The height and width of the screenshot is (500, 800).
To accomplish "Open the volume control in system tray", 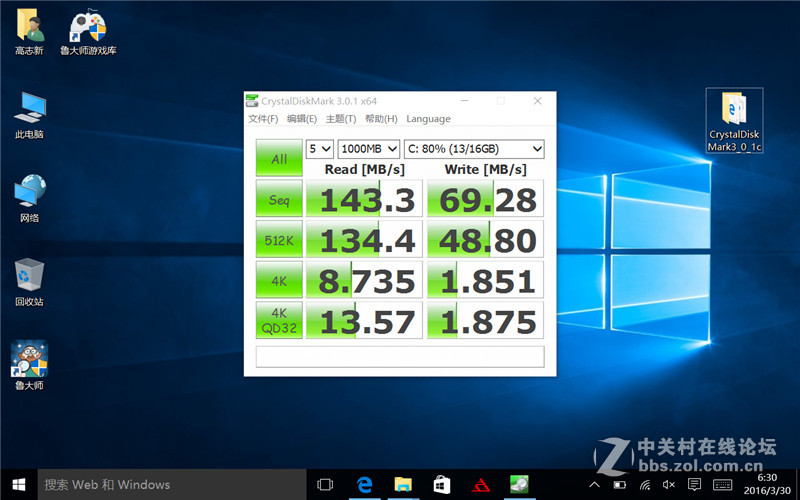I will coord(669,485).
